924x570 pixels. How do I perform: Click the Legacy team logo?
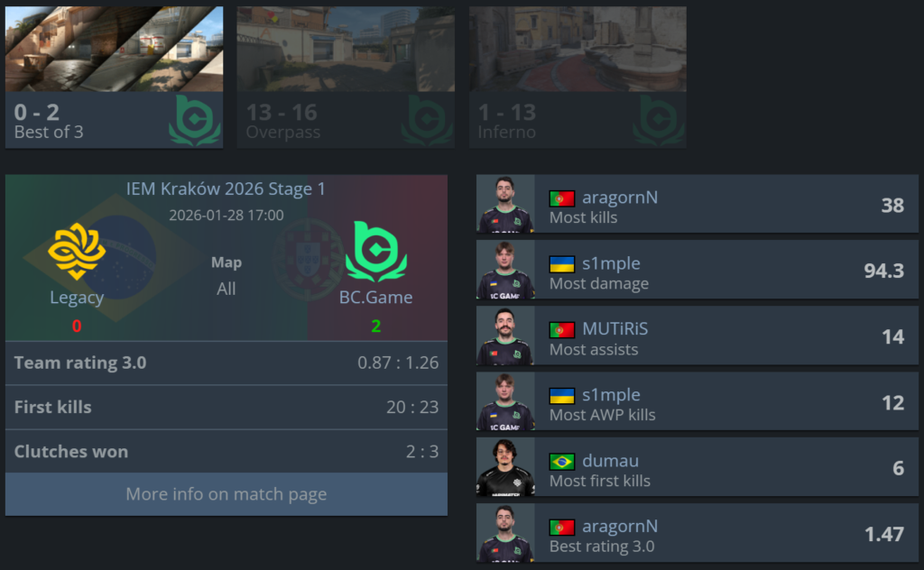click(77, 251)
